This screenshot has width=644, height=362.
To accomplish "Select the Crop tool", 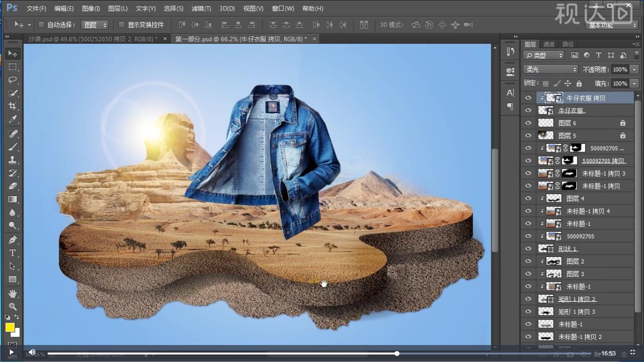I will pyautogui.click(x=13, y=106).
